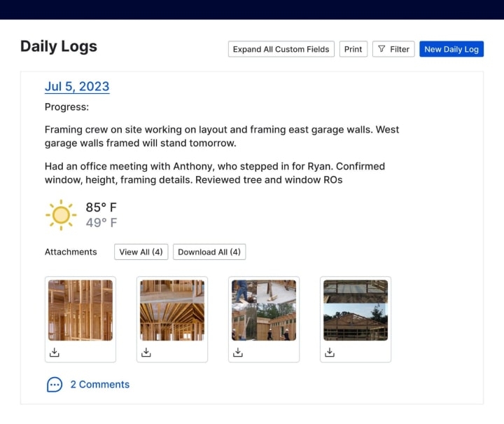The height and width of the screenshot is (424, 504).
Task: Download the second attachment via its icon
Action: [146, 353]
